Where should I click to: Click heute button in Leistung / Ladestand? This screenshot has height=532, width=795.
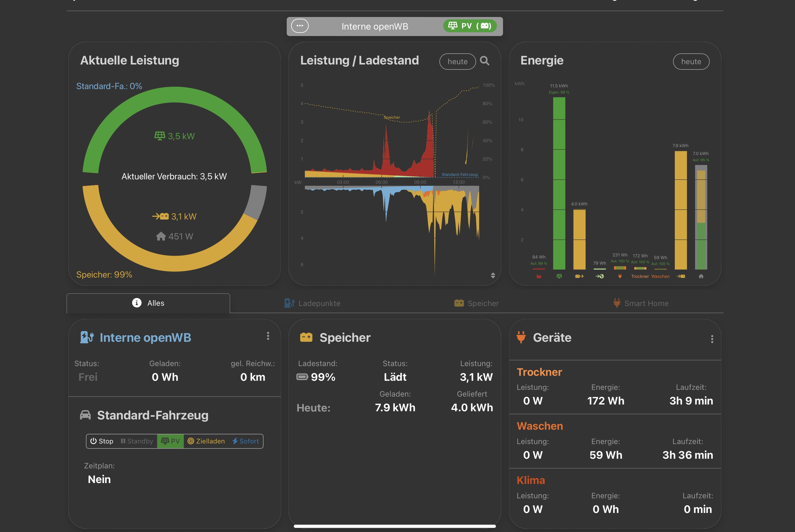(457, 62)
